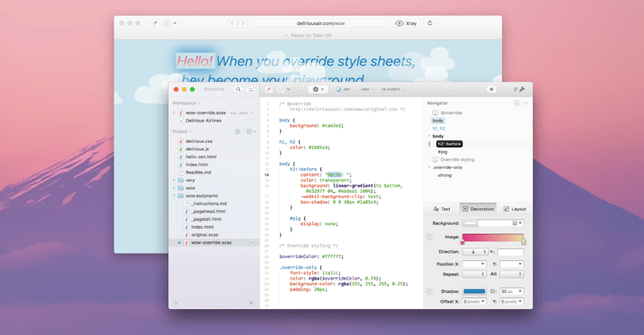
Task: Open the 'new' toolbar dropdown
Action: pos(367,89)
